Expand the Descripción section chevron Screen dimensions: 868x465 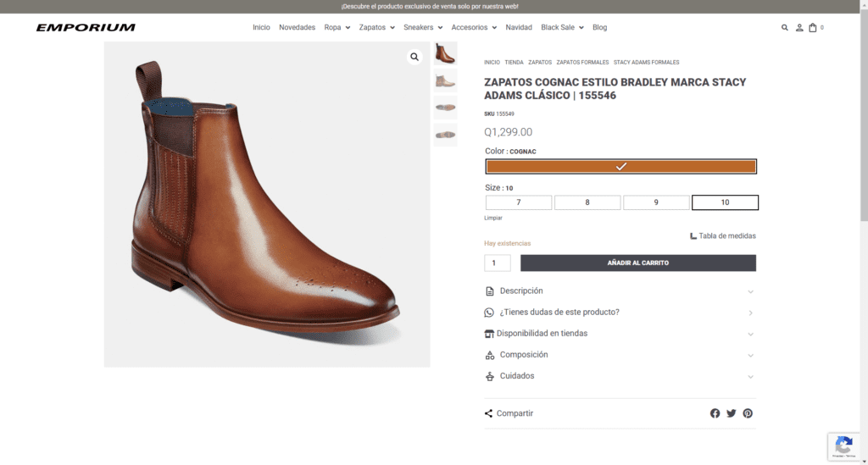click(x=751, y=291)
